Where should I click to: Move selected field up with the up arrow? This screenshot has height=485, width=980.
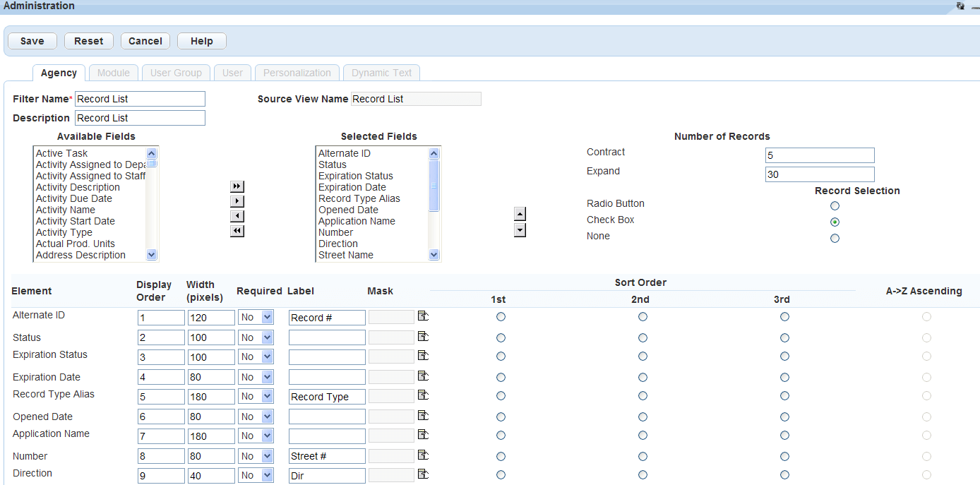[520, 214]
